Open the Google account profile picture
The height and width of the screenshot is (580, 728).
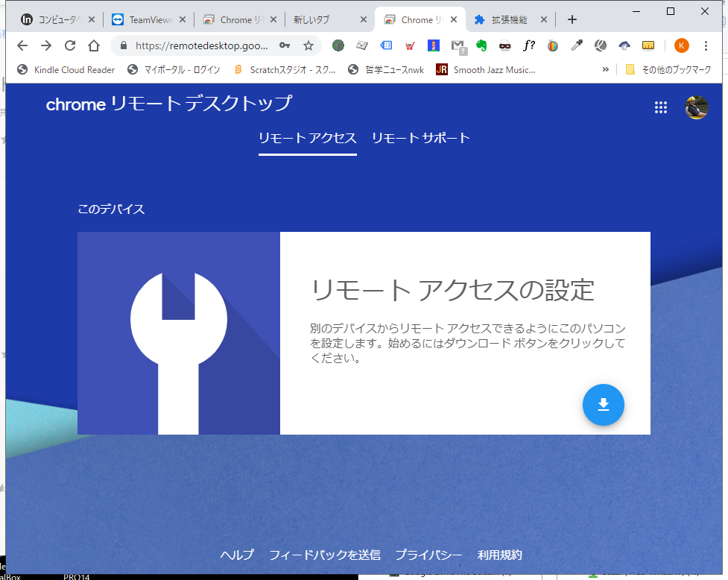(697, 107)
